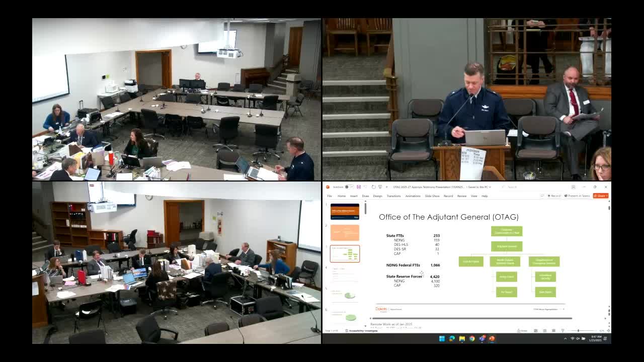Click the Present in Teams button
Viewport: 644px width, 362px height.
[x=577, y=196]
